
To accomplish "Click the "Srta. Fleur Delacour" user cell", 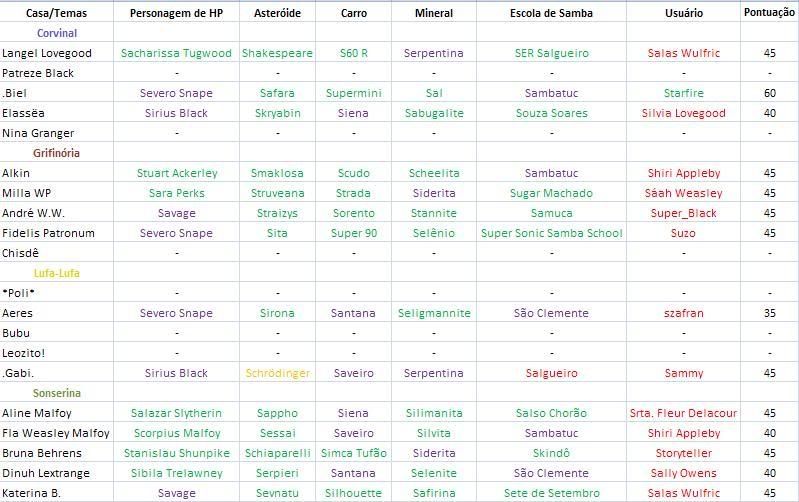I will [x=684, y=413].
